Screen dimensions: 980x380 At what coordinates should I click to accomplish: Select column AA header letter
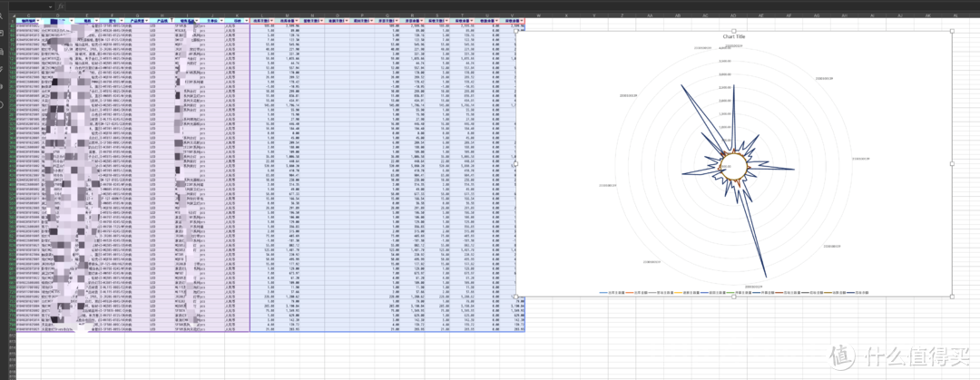tap(650, 15)
